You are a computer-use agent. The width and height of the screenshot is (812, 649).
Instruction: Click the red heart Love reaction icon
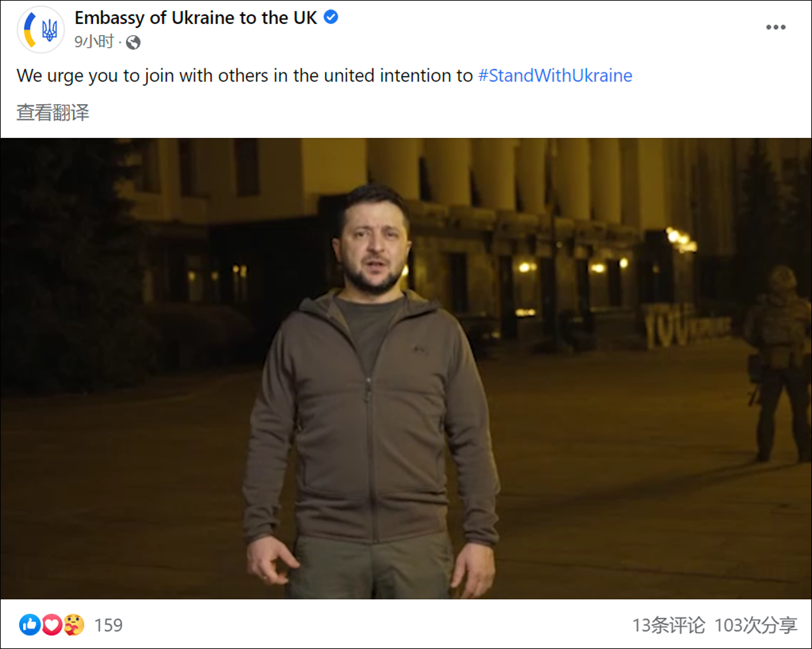(52, 624)
